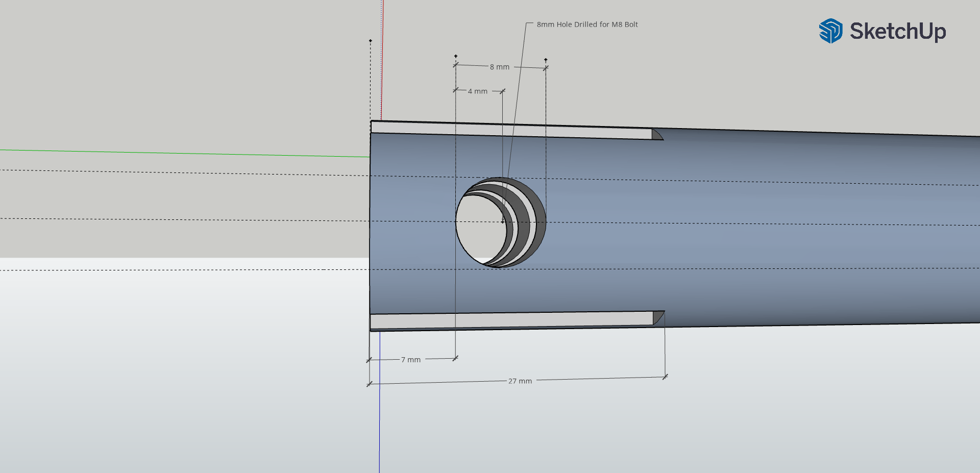Click the SketchUp logo icon
The image size is (980, 473).
pyautogui.click(x=831, y=32)
